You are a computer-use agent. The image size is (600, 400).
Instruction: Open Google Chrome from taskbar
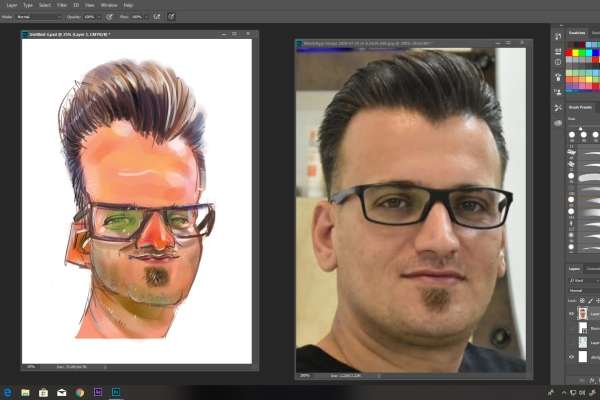(x=80, y=392)
